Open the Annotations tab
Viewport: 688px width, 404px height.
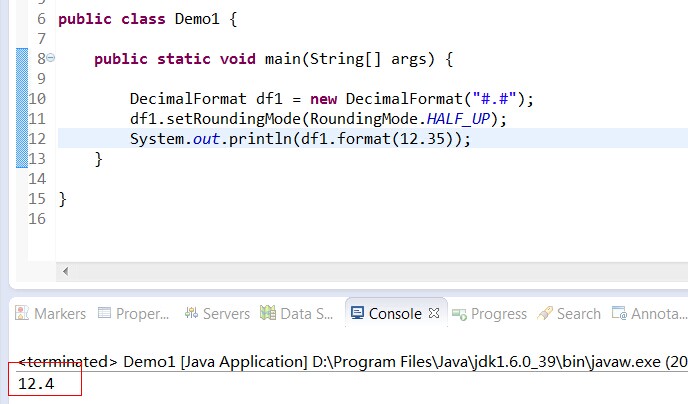649,314
